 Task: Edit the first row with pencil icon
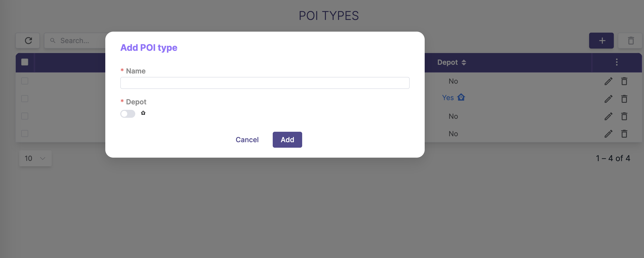609,81
